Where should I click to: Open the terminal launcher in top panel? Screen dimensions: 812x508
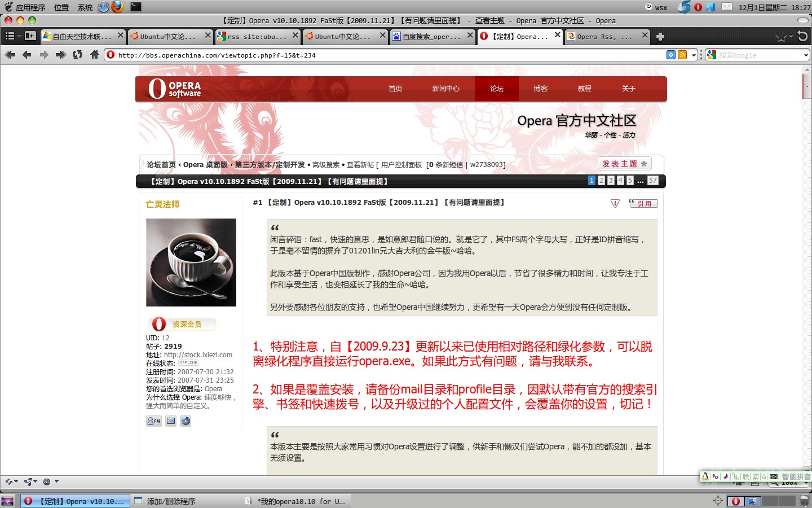click(x=136, y=7)
